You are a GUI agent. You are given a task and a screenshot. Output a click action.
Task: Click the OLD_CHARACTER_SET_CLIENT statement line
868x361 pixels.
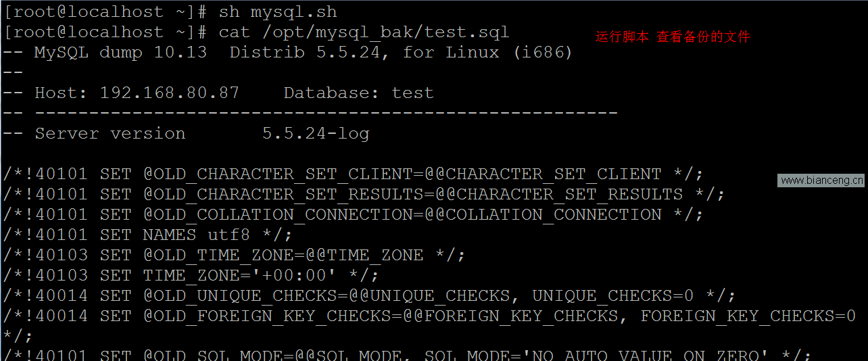click(353, 174)
